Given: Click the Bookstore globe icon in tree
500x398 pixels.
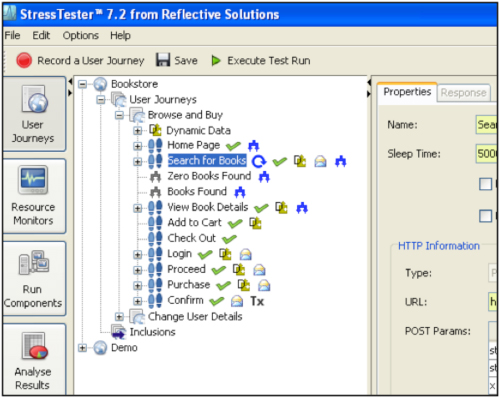Looking at the screenshot, I should click(x=100, y=84).
